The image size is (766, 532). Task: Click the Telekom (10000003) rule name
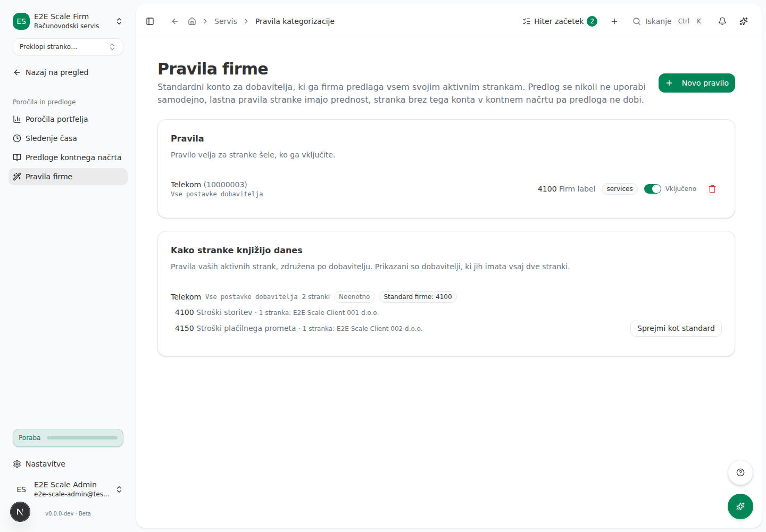pyautogui.click(x=209, y=185)
